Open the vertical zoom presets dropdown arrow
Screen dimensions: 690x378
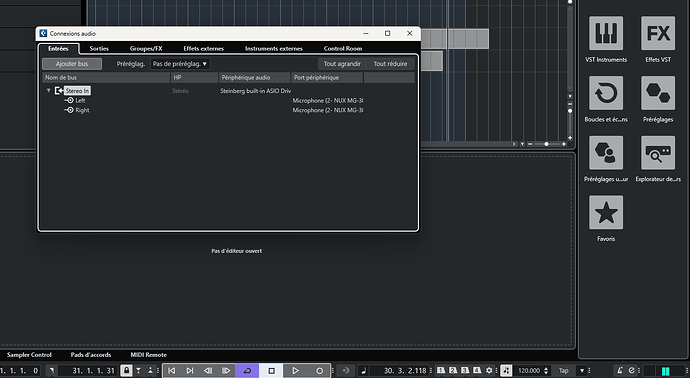pyautogui.click(x=570, y=96)
